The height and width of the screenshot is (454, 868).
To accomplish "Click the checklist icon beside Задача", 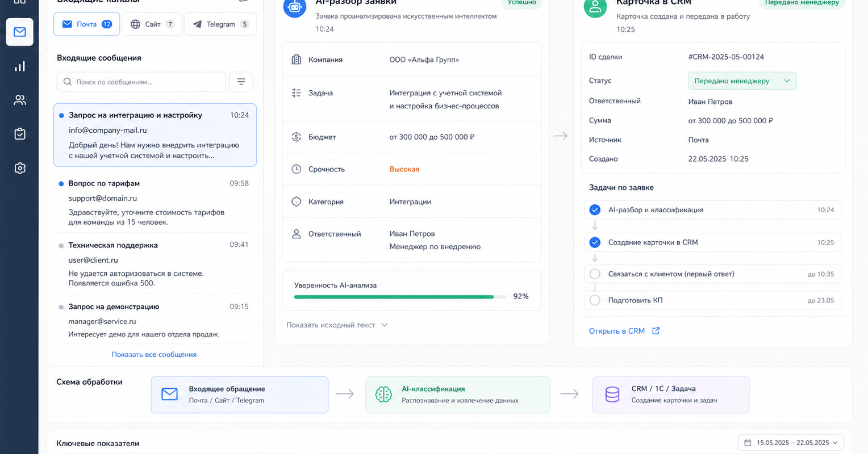I will (x=296, y=93).
